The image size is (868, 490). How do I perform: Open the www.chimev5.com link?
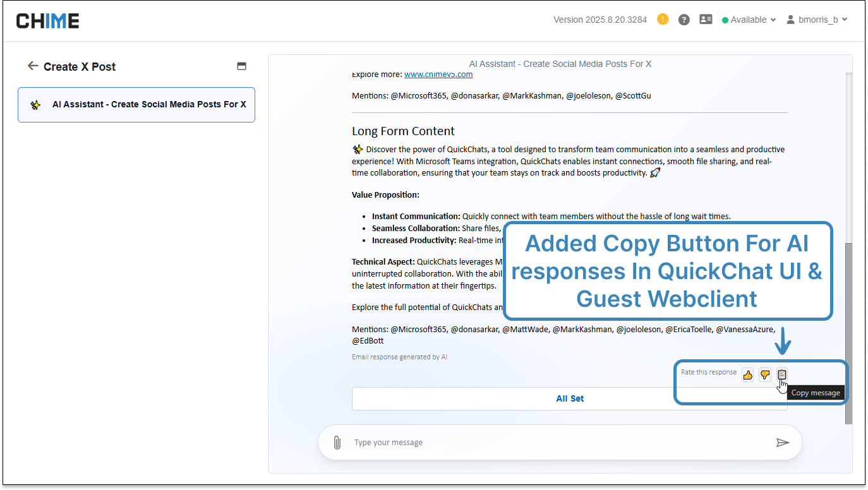[x=438, y=75]
